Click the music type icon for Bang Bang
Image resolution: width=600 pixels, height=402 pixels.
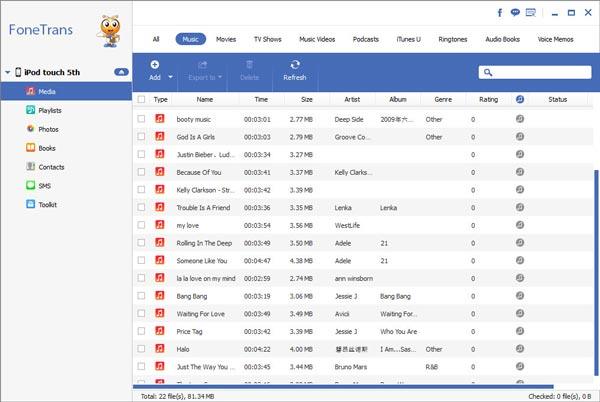tap(160, 296)
